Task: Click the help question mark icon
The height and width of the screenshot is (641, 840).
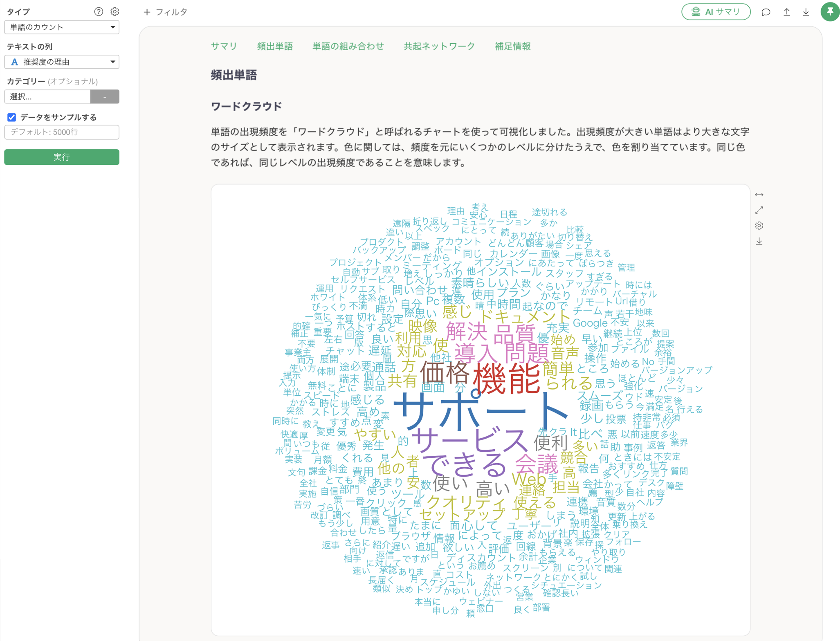Action: [98, 11]
